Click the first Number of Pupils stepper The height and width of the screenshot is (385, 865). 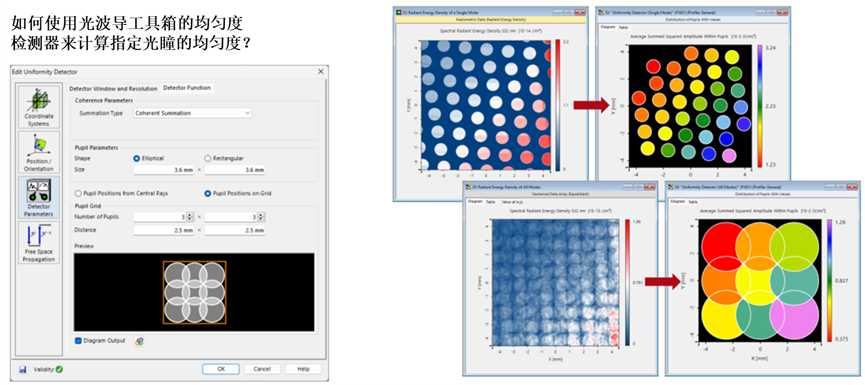190,217
